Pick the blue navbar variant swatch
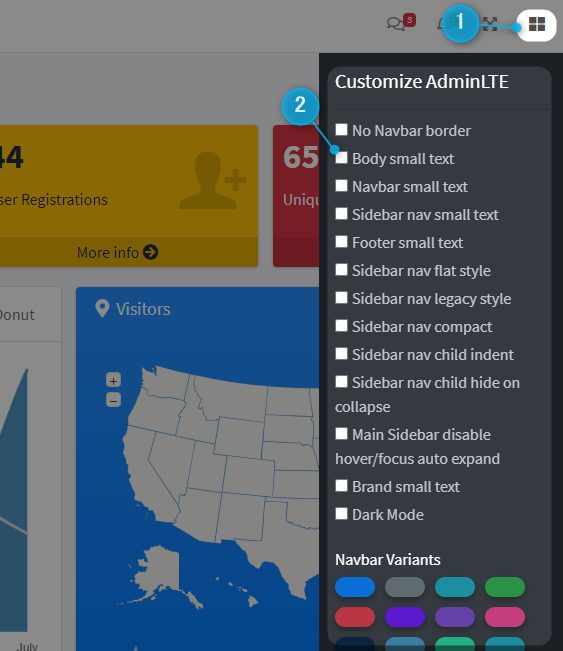563x651 pixels. pyautogui.click(x=355, y=587)
